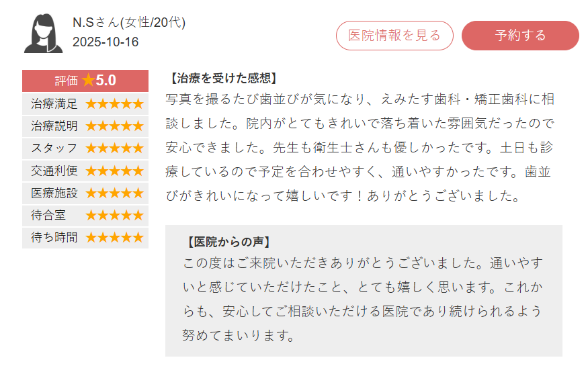Screen dimensions: 588x366
Task: Click the 交通利便 star rating
Action: coord(114,171)
